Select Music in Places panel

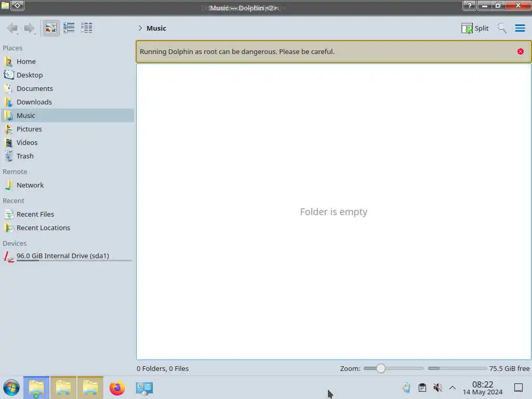pyautogui.click(x=68, y=116)
